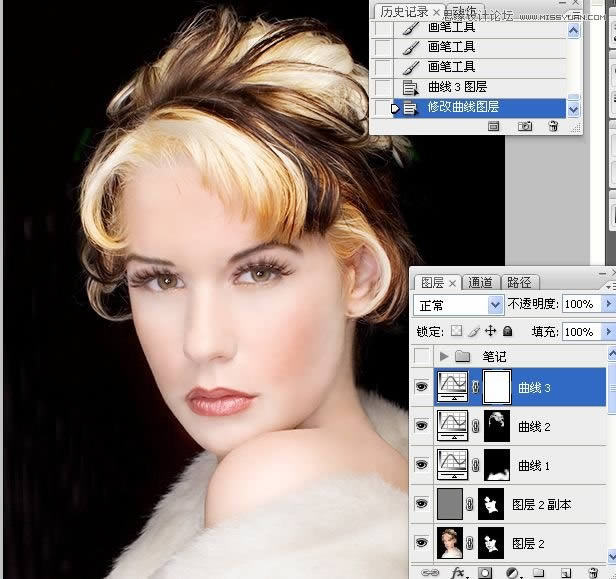Create a new document from the current history state
This screenshot has width=616, height=579.
(494, 127)
